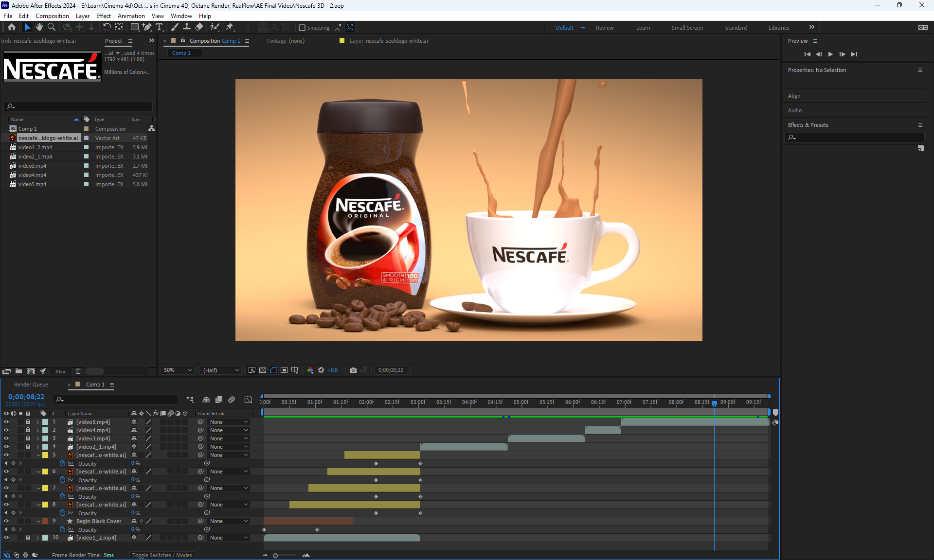934x560 pixels.
Task: Select the Horizontal Type tool
Action: tap(159, 27)
